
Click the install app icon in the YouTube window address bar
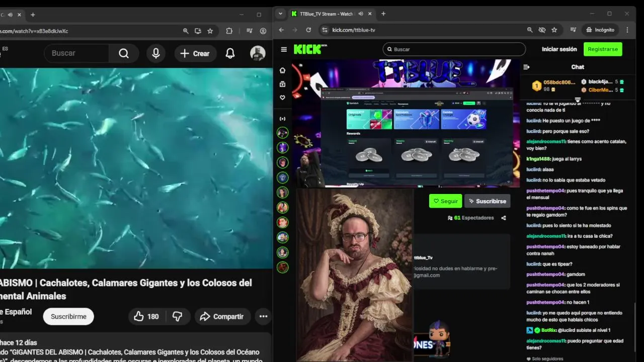(x=198, y=31)
